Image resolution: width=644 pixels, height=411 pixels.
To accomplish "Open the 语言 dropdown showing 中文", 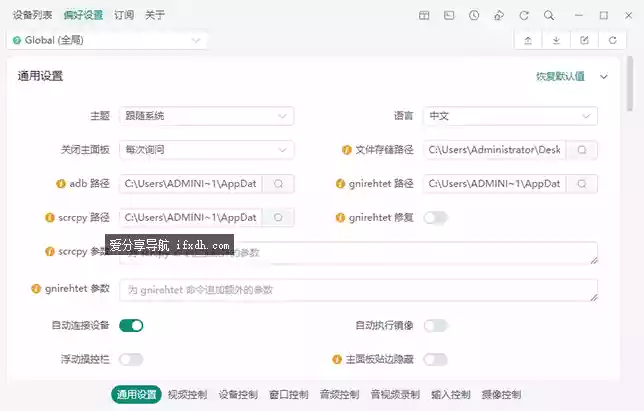I will 510,116.
